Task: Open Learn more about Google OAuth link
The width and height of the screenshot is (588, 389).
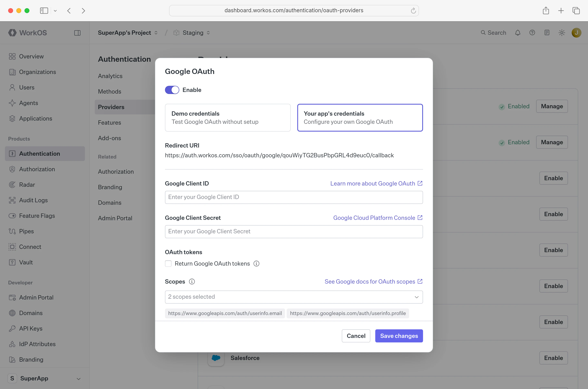Action: pos(376,183)
